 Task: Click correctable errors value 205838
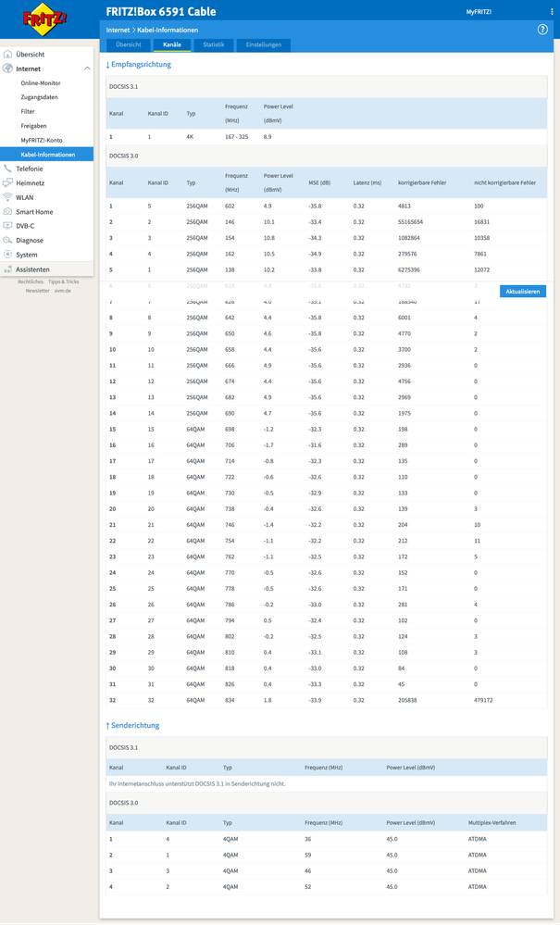click(407, 701)
